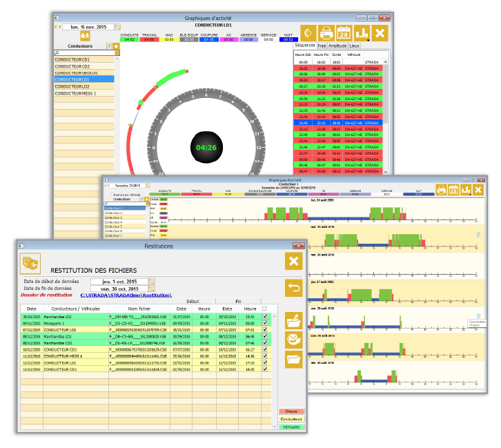Click the green CONDUITE time swatch in main window

(130, 39)
